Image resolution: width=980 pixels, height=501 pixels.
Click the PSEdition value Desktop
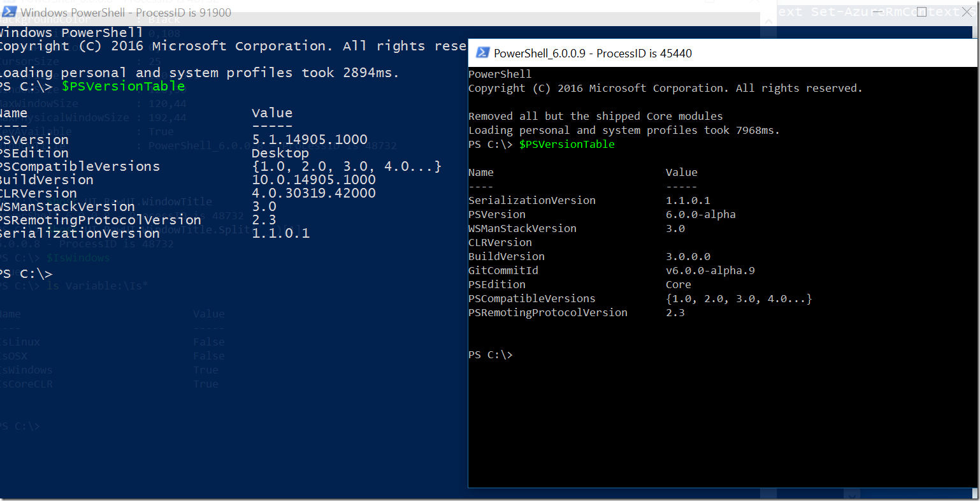point(280,153)
